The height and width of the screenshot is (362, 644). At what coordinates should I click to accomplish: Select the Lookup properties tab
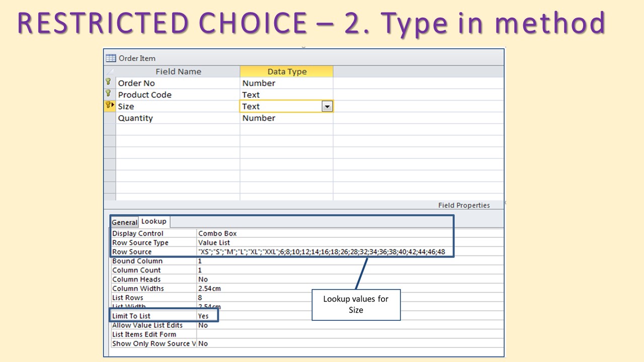coord(154,221)
